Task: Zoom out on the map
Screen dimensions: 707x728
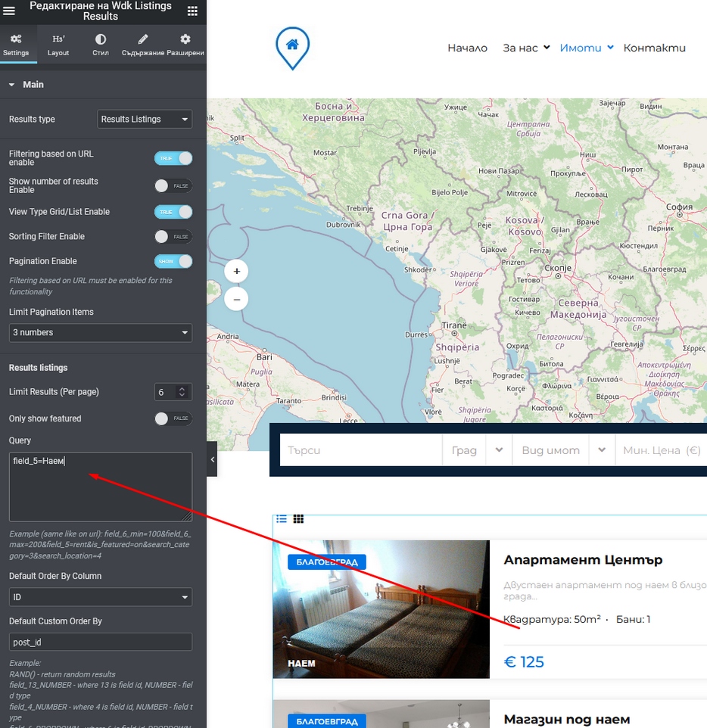Action: [x=237, y=300]
